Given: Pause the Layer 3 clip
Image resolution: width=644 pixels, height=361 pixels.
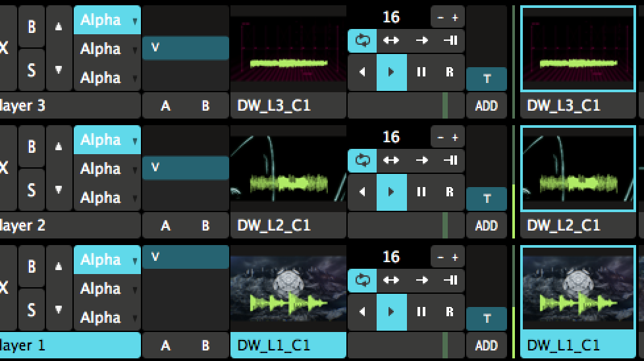Looking at the screenshot, I should [421, 72].
